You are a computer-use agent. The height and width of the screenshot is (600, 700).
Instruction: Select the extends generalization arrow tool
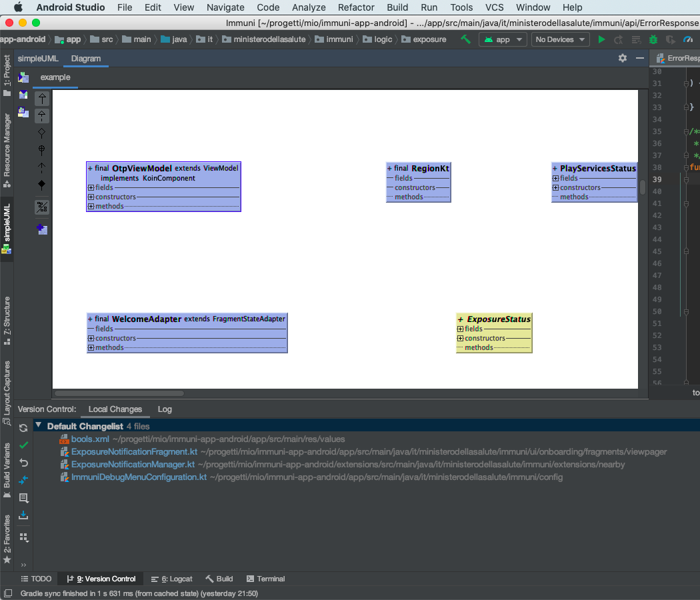tap(42, 99)
